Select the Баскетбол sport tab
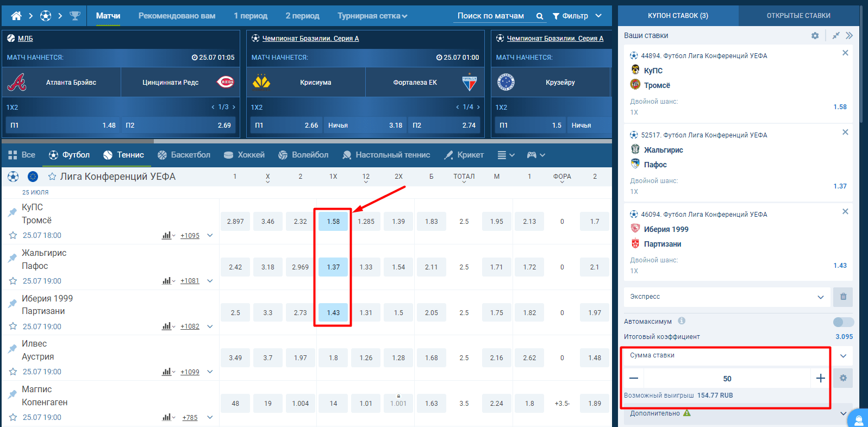868x427 pixels. click(184, 155)
